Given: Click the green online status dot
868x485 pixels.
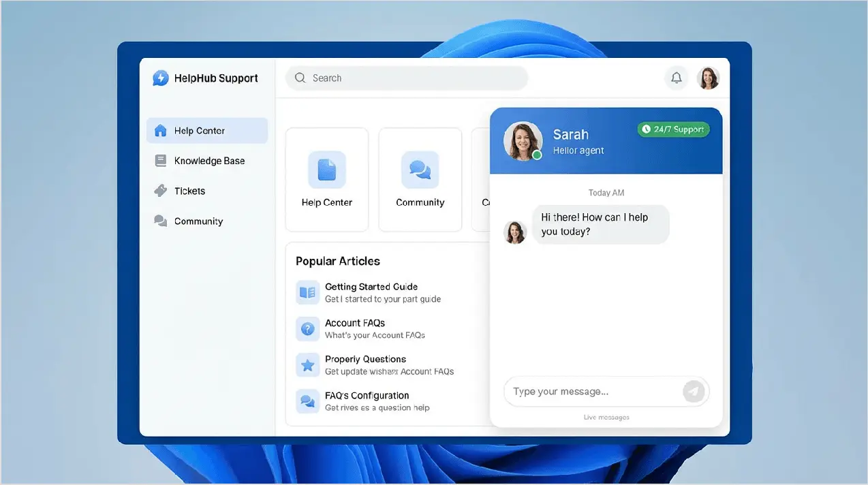Looking at the screenshot, I should [537, 155].
